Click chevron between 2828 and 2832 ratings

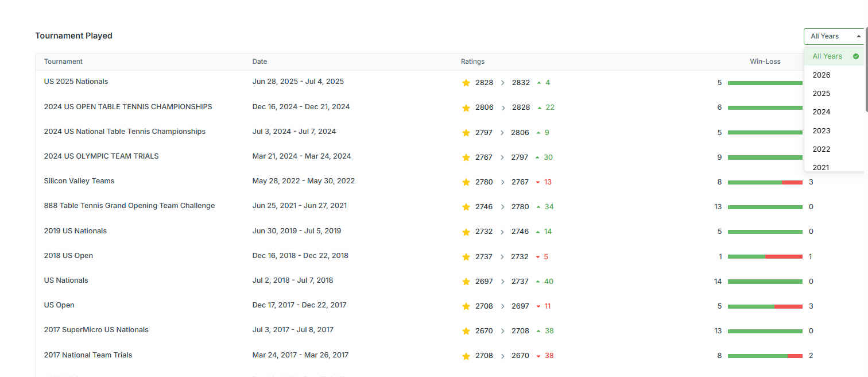503,83
